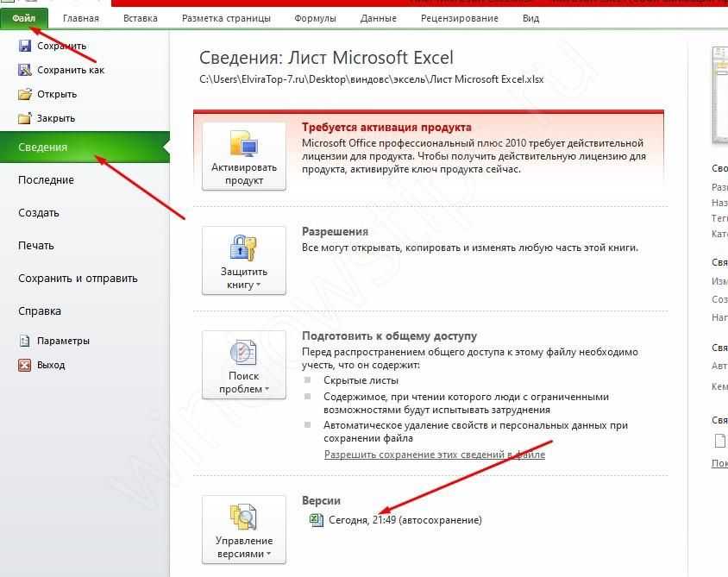Select Print (Печать) in the sidebar
Viewport: 728px width, 577px height.
point(36,246)
